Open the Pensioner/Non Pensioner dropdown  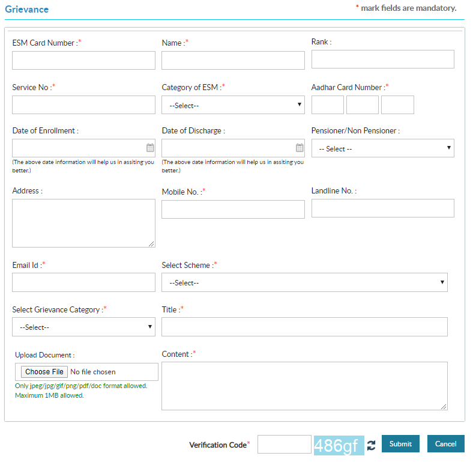[382, 148]
